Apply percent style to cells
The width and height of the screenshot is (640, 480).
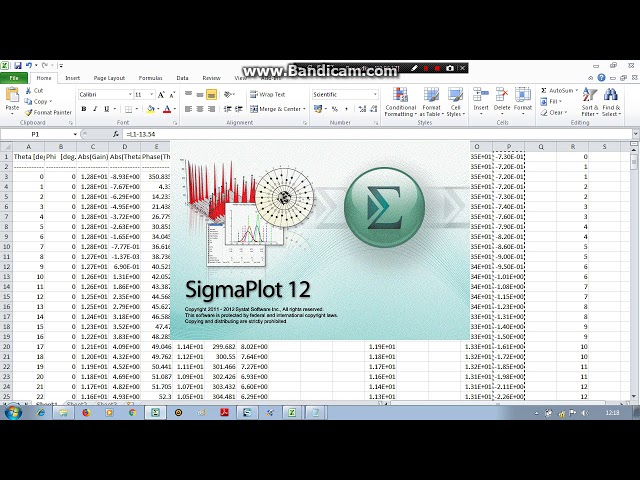point(335,109)
